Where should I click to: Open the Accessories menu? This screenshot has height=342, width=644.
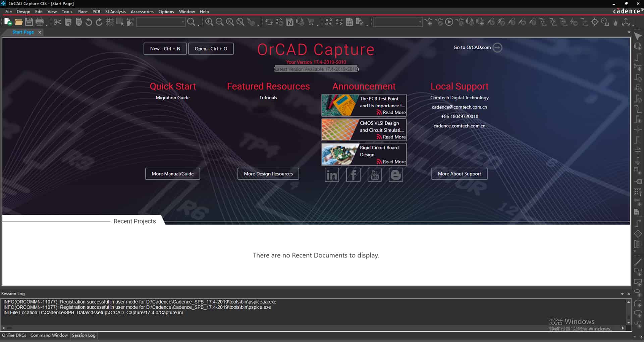coord(142,11)
